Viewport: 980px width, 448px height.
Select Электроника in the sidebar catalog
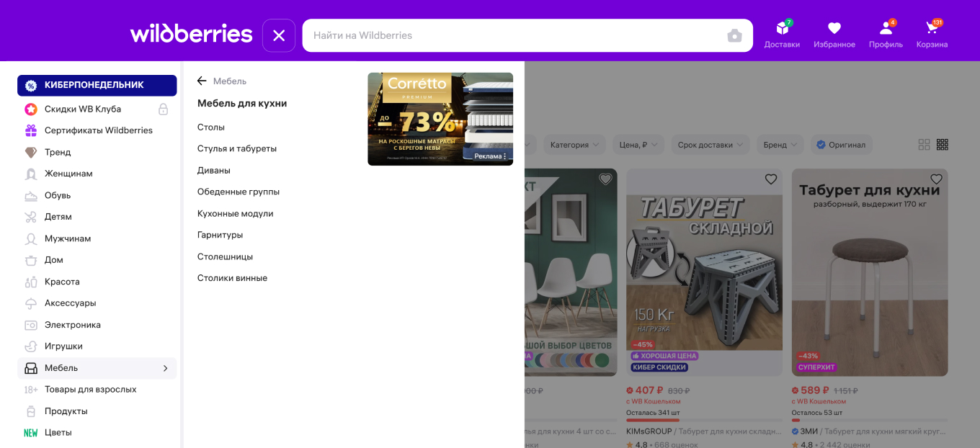coord(72,325)
